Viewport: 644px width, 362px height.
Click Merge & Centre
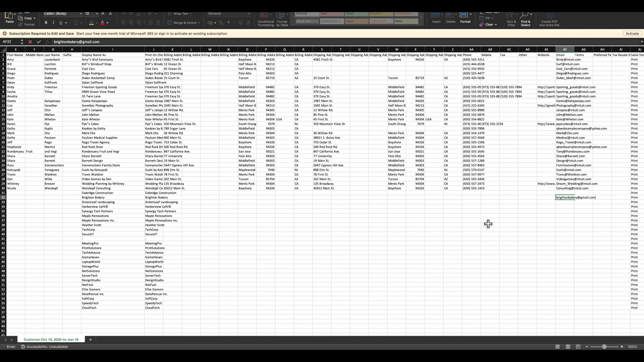[x=184, y=23]
